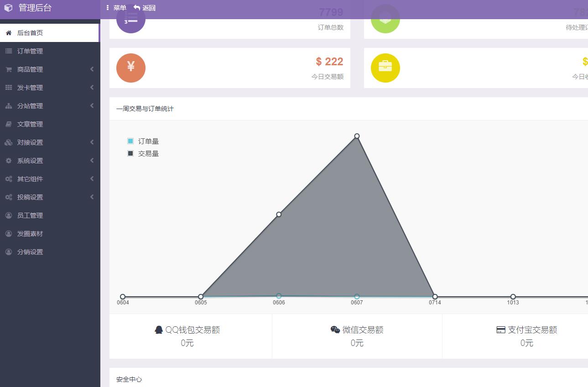The image size is (588, 387).
Task: Click the gear icon beside 系统设置
Action: coord(9,161)
